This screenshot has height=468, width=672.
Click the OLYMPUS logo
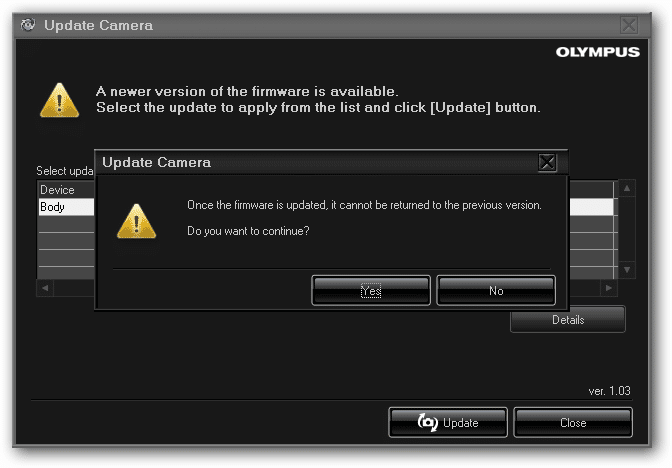pyautogui.click(x=598, y=52)
